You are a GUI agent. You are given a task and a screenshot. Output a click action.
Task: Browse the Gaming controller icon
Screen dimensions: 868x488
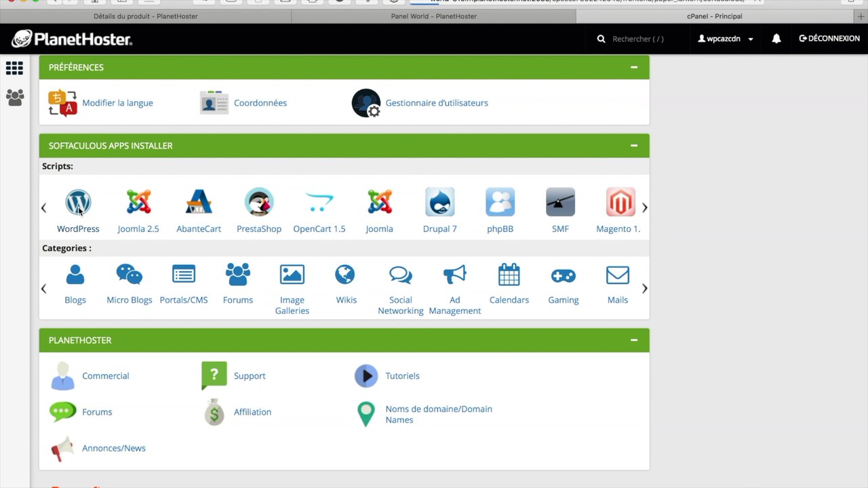tap(564, 275)
